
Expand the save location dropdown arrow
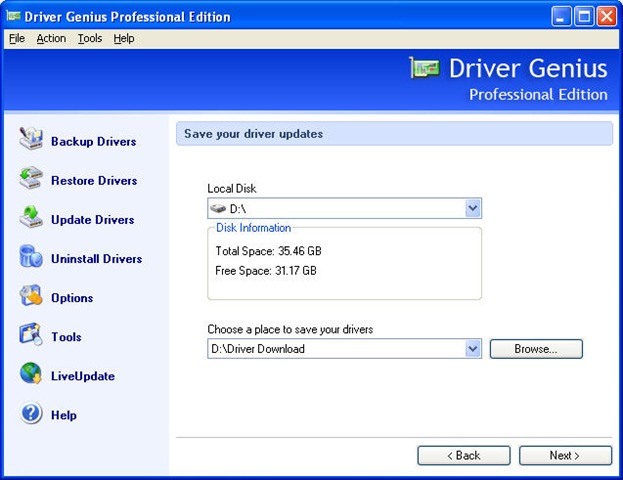(472, 348)
